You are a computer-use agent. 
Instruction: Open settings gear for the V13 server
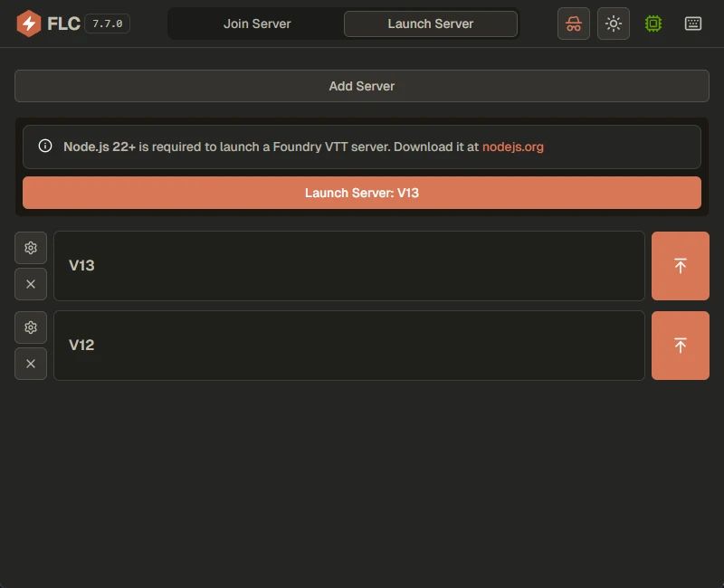pyautogui.click(x=30, y=247)
